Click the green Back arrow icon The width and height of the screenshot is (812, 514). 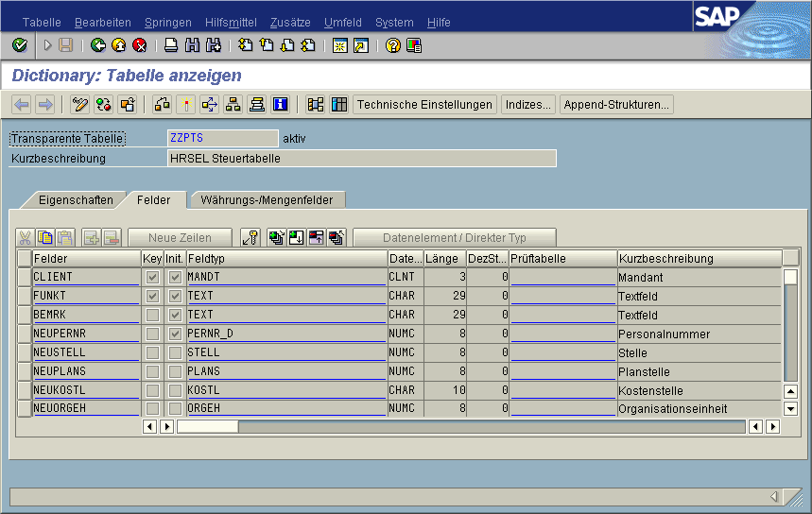(97, 44)
